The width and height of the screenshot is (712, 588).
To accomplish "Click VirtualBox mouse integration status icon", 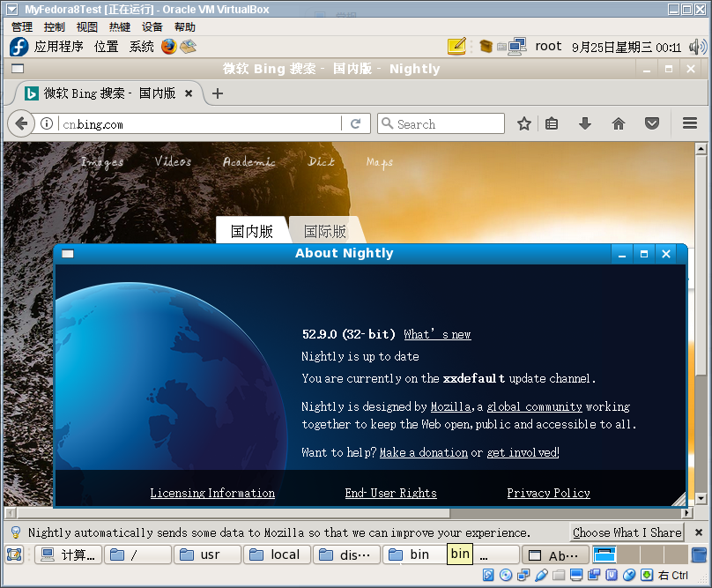I will coord(629,576).
